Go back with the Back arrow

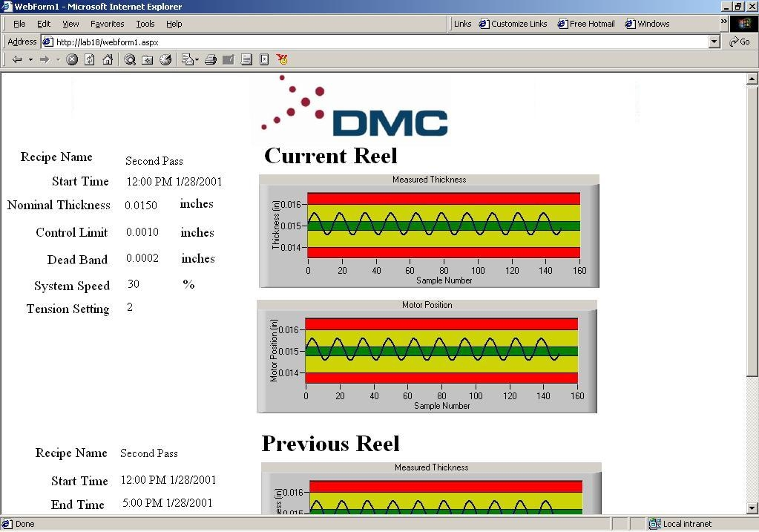[x=17, y=59]
